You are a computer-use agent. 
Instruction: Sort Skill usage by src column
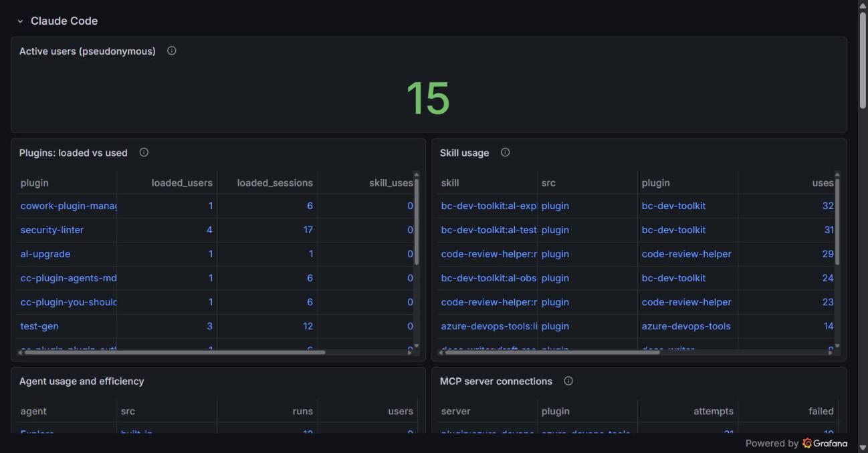548,183
